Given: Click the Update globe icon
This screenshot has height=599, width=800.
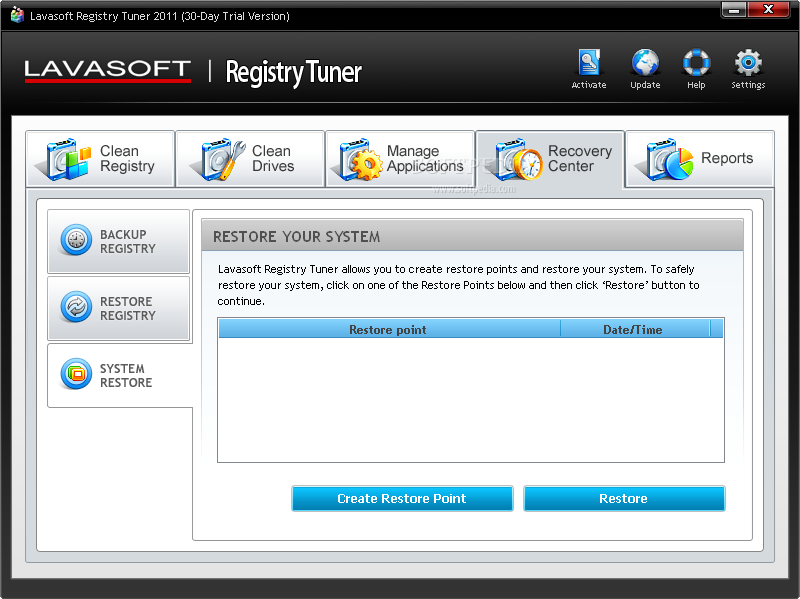Looking at the screenshot, I should pos(645,63).
